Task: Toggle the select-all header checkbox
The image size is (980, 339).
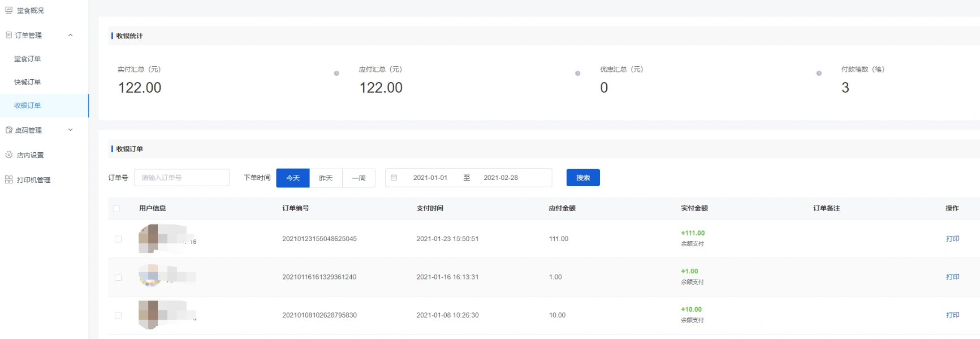Action: click(x=116, y=208)
